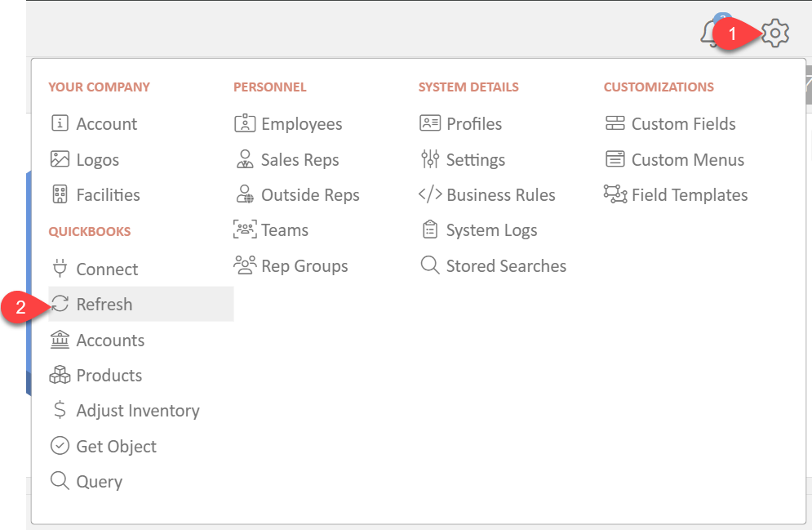Open the Custom Menus option
Viewport: 812px width, 530px height.
pyautogui.click(x=674, y=159)
